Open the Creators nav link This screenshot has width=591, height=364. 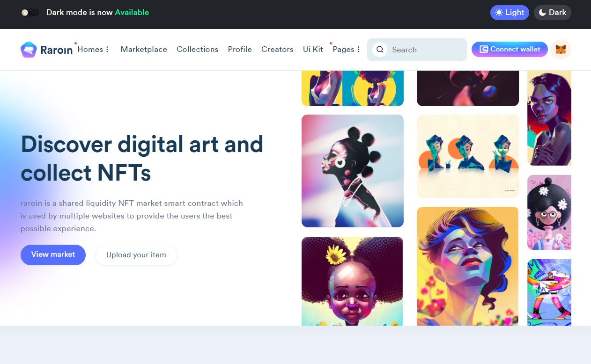pyautogui.click(x=277, y=49)
